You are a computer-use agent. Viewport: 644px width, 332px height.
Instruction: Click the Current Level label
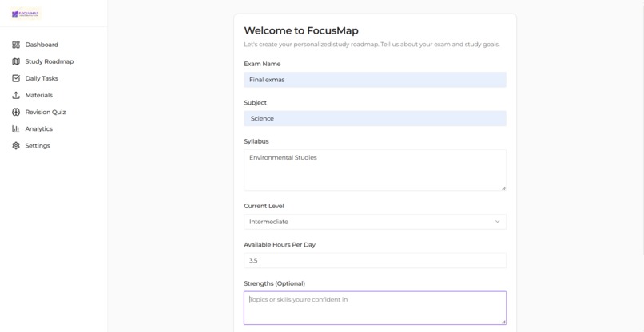click(x=264, y=206)
